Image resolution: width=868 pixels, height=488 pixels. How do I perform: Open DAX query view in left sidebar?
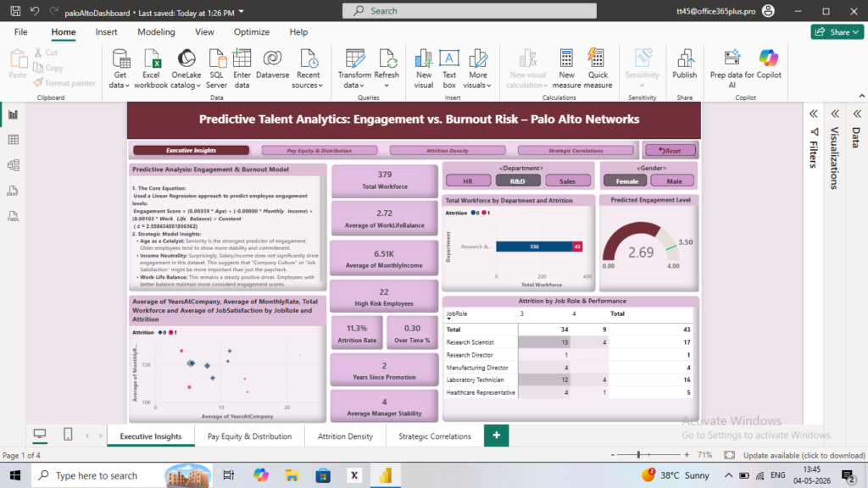(x=14, y=191)
